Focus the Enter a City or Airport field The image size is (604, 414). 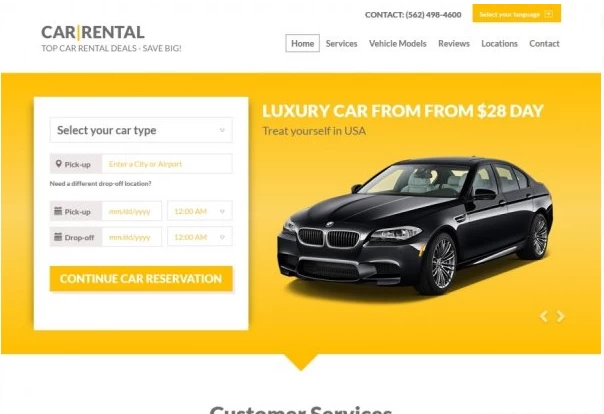pos(167,164)
